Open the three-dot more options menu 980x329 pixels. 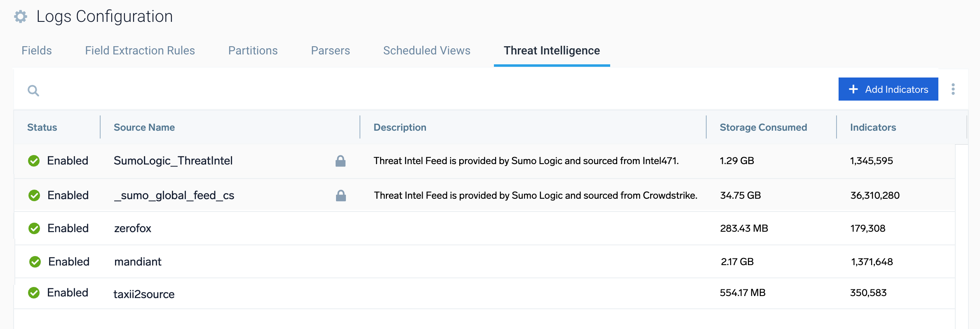pyautogui.click(x=953, y=89)
